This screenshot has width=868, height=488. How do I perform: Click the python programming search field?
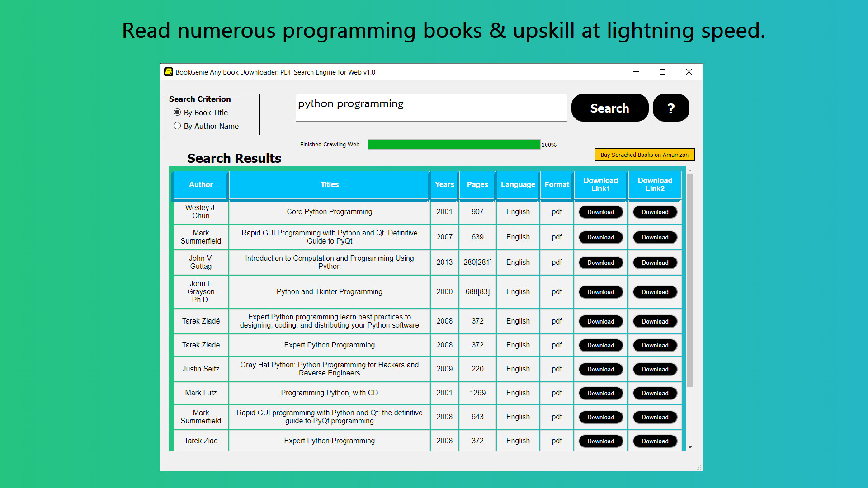pos(431,108)
